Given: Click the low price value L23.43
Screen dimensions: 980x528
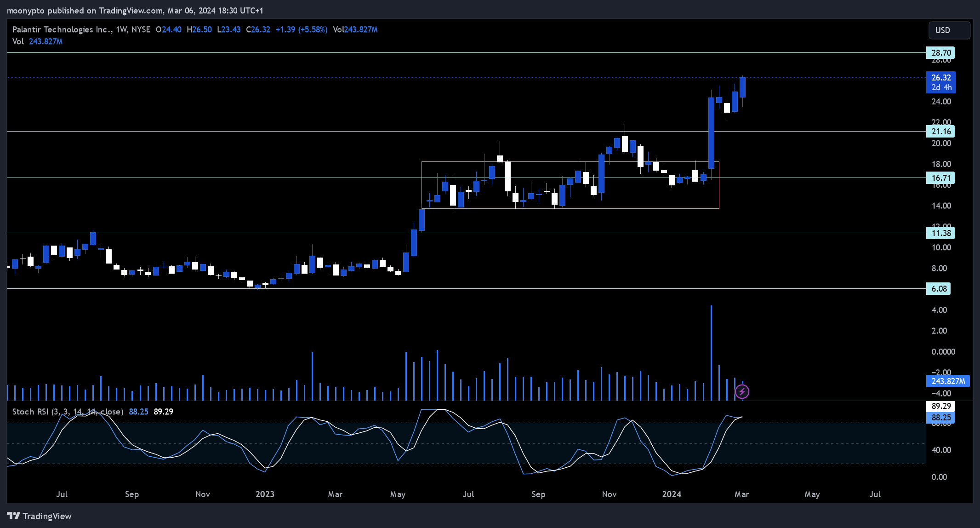Looking at the screenshot, I should click(229, 29).
